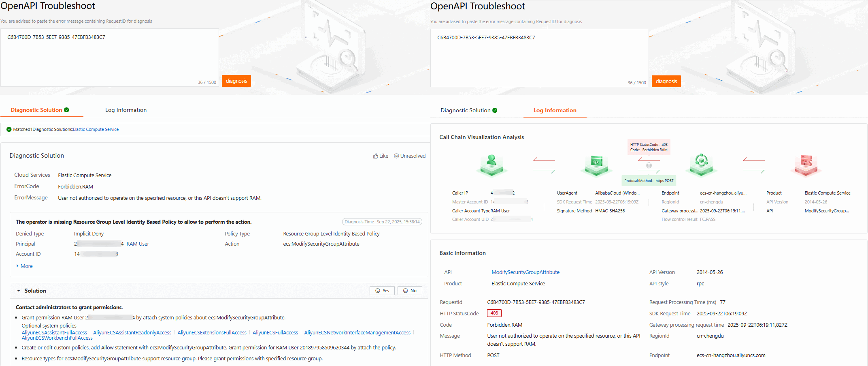868x366 pixels.
Task: Click the Diagnosis Time tag
Action: click(382, 222)
